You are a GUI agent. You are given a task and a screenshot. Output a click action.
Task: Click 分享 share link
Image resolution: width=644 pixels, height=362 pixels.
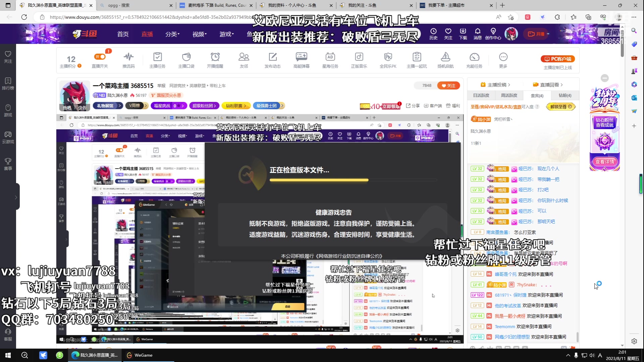[x=413, y=106]
